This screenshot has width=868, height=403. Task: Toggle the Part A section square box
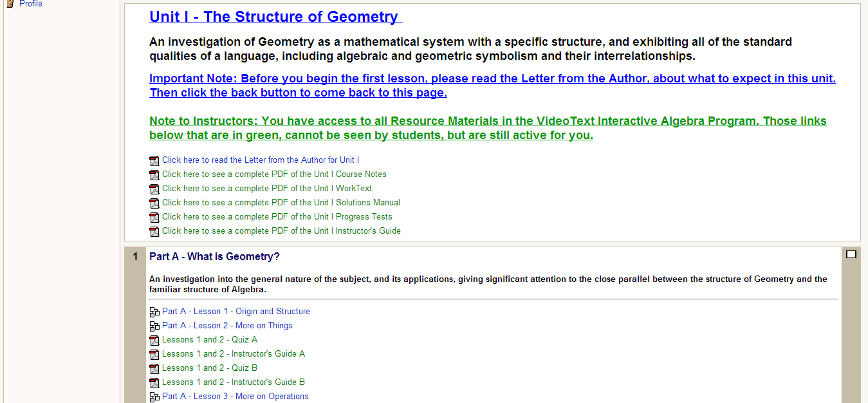point(851,254)
